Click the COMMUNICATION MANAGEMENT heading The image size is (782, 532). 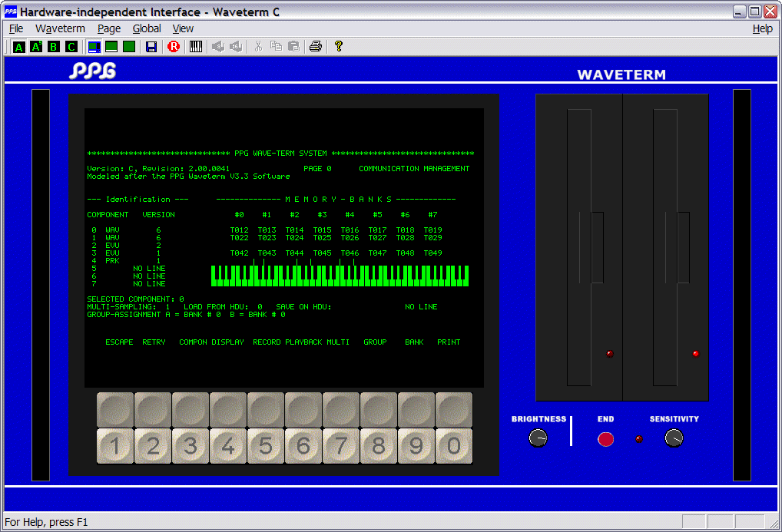pyautogui.click(x=415, y=169)
